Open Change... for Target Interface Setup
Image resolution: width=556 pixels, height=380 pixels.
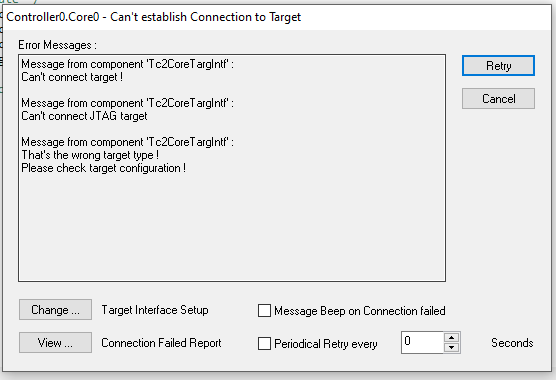click(x=55, y=310)
